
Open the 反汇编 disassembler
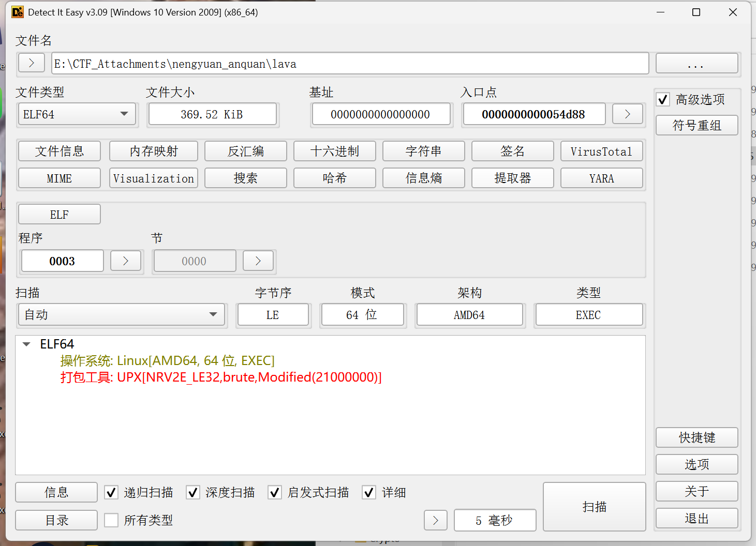pyautogui.click(x=246, y=151)
